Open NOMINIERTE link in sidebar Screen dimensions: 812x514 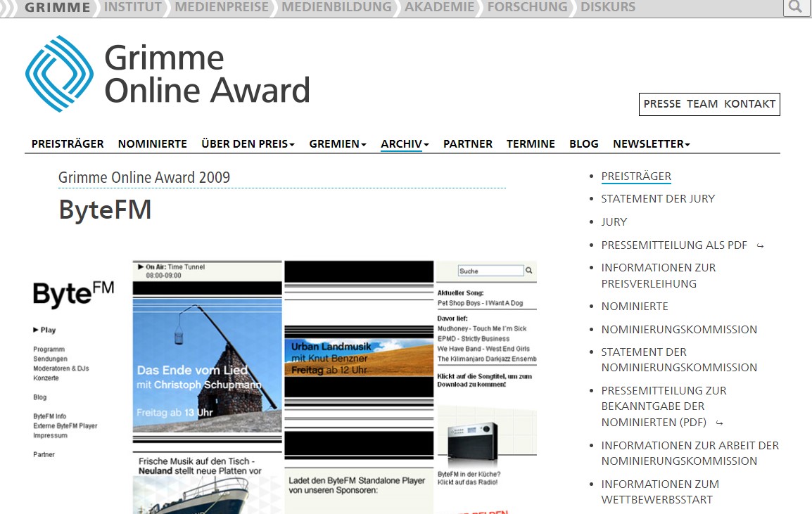coord(635,307)
